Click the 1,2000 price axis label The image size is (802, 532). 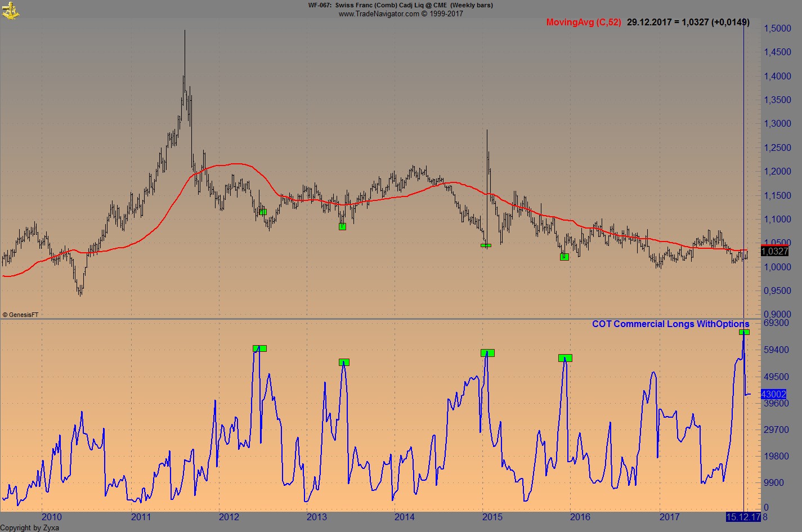777,172
